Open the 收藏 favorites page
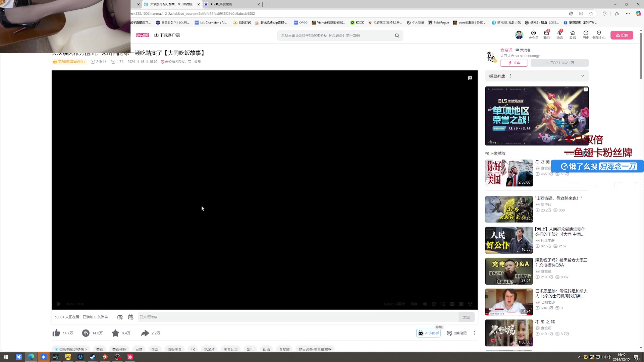 coord(573,35)
